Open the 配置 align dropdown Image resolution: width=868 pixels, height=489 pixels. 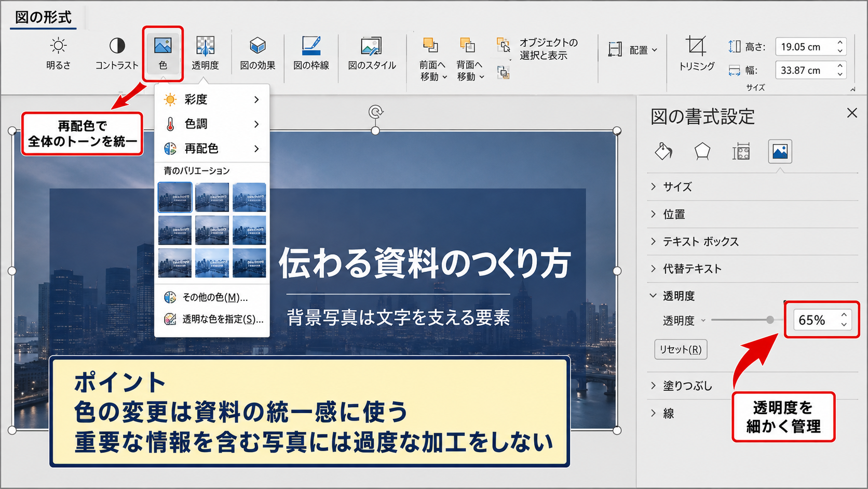pos(633,50)
